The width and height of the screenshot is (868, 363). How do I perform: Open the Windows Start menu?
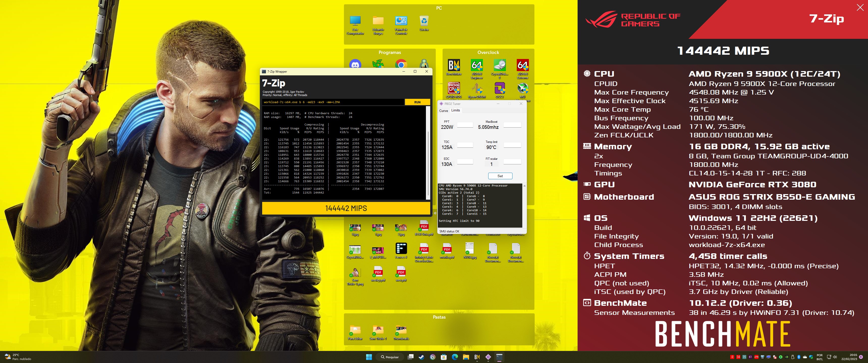click(x=369, y=357)
